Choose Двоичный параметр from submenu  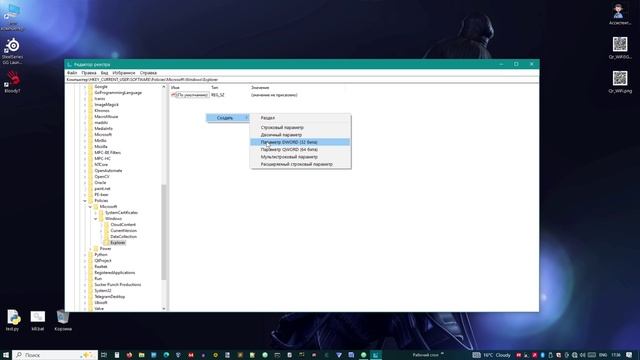[300, 135]
